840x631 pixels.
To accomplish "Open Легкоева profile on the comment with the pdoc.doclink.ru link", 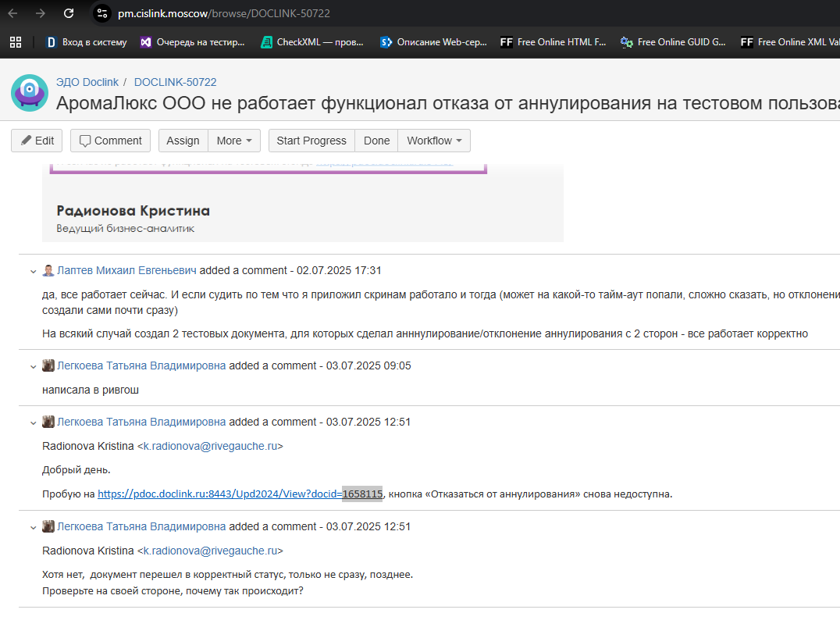I will point(141,422).
